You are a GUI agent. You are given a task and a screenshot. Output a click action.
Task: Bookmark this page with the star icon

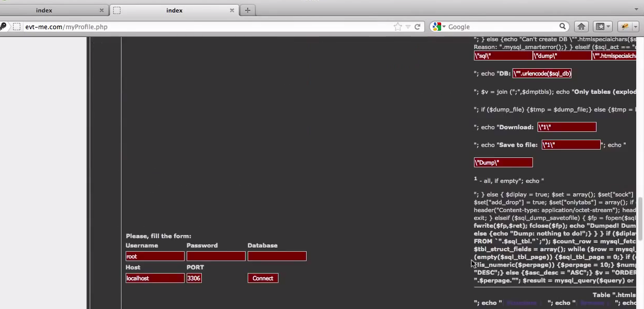click(x=398, y=27)
